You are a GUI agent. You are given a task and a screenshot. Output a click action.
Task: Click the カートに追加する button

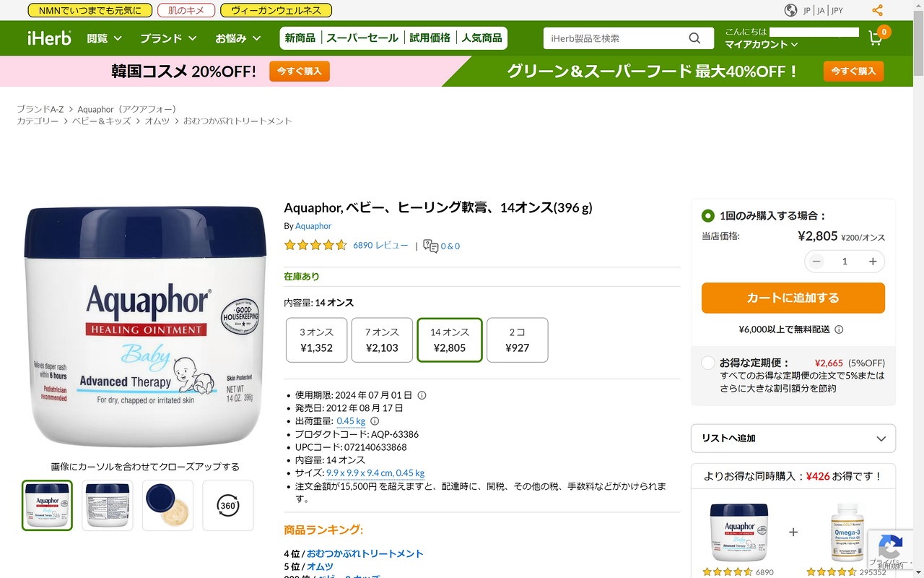(x=793, y=298)
